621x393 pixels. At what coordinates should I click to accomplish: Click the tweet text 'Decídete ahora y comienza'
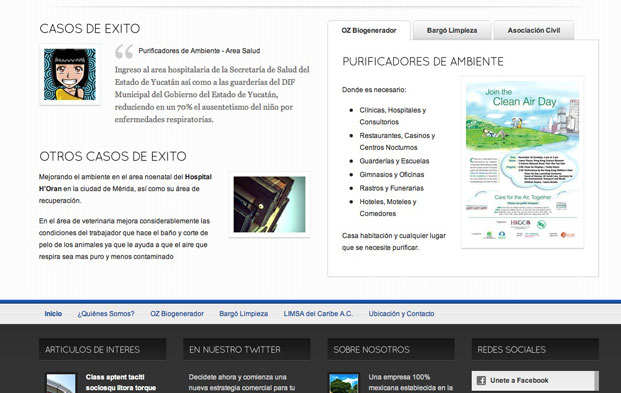pos(242,382)
